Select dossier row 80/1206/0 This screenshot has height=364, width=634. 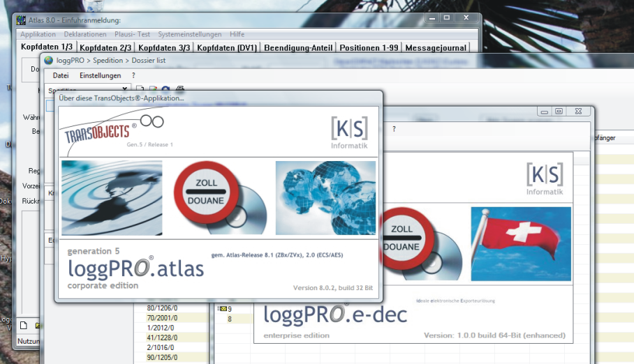point(162,308)
